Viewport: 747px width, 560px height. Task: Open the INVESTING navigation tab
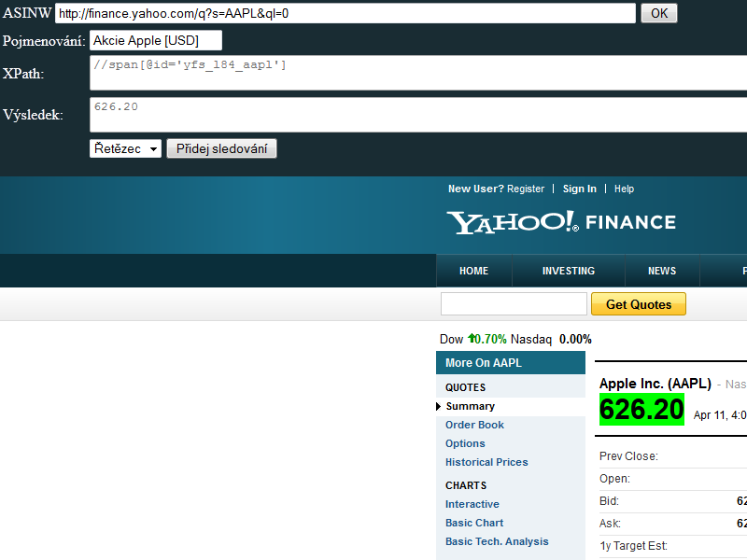coord(569,271)
